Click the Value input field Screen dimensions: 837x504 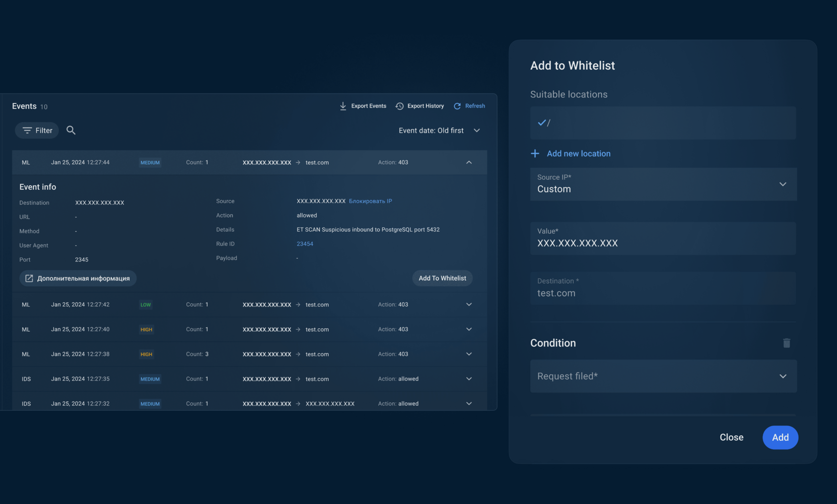pos(663,239)
